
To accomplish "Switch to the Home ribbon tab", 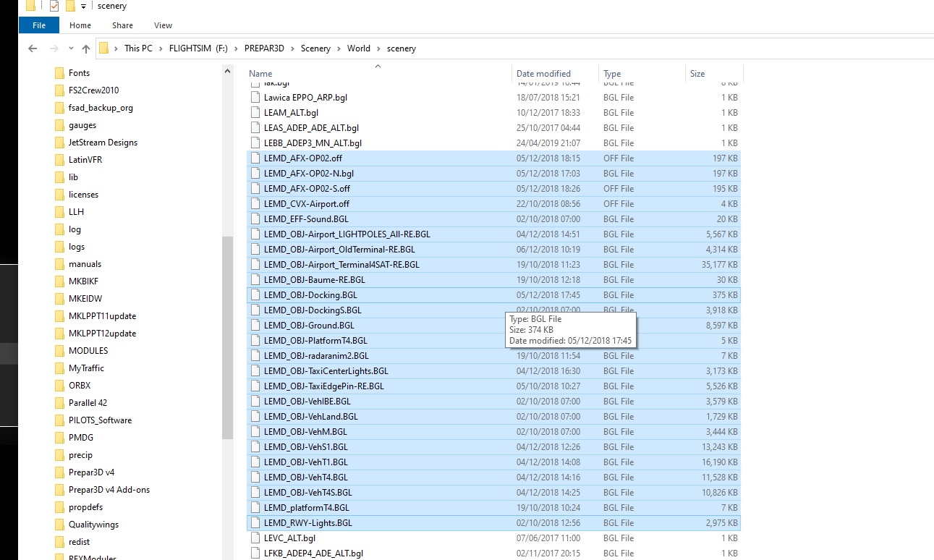I will (x=80, y=25).
